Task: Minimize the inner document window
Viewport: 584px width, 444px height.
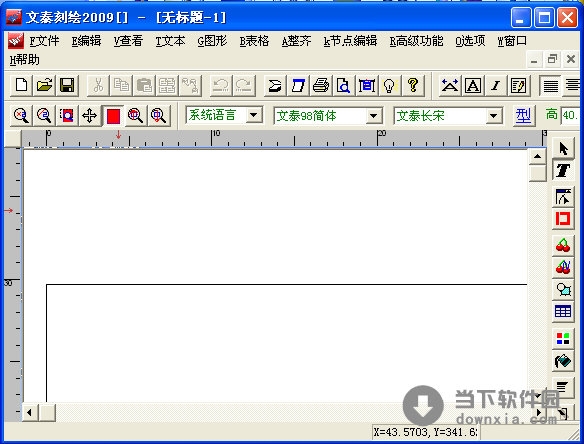Action: coord(534,60)
